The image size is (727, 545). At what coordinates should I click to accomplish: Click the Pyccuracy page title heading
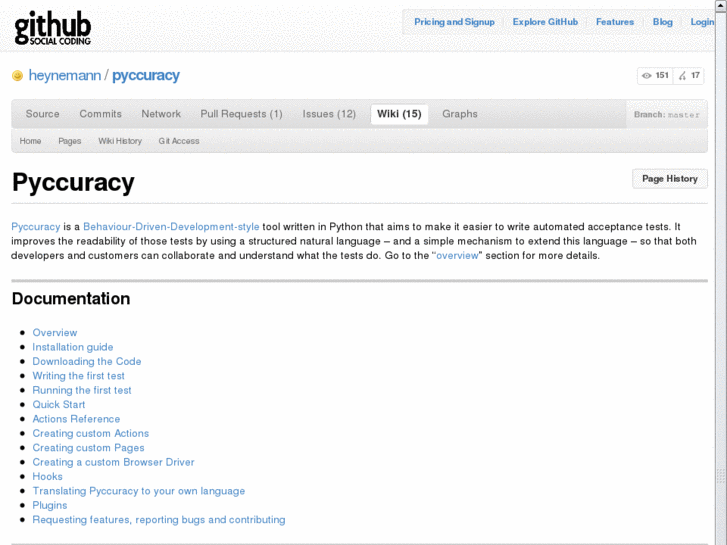coord(73,182)
